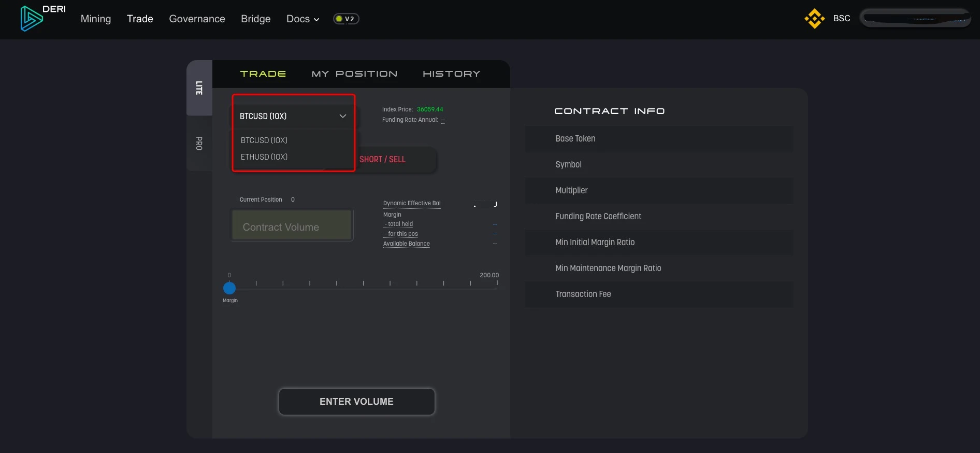The width and height of the screenshot is (980, 453).
Task: Click the Min Maintenance Margin Ratio row
Action: [659, 268]
